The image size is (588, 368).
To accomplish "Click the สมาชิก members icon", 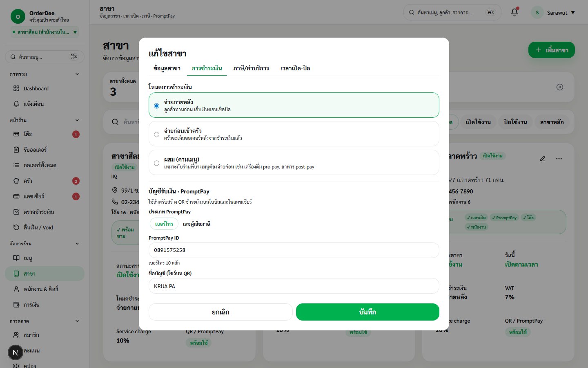I will pyautogui.click(x=16, y=335).
